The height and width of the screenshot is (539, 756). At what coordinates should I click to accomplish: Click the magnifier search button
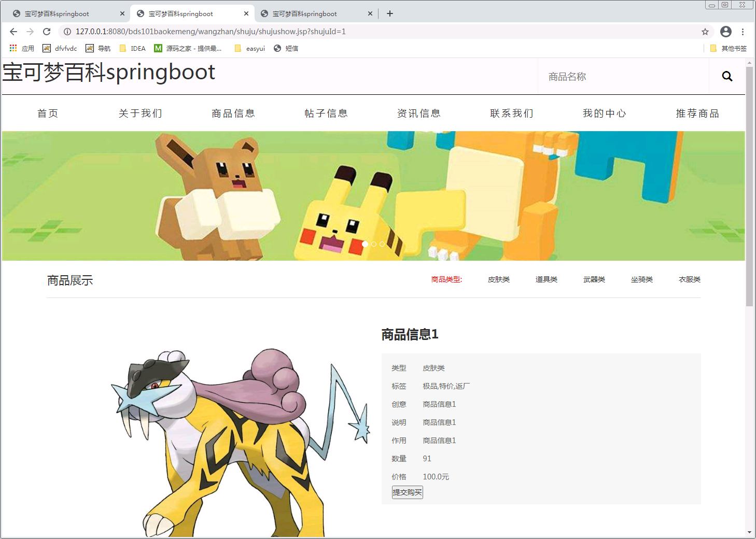point(727,76)
